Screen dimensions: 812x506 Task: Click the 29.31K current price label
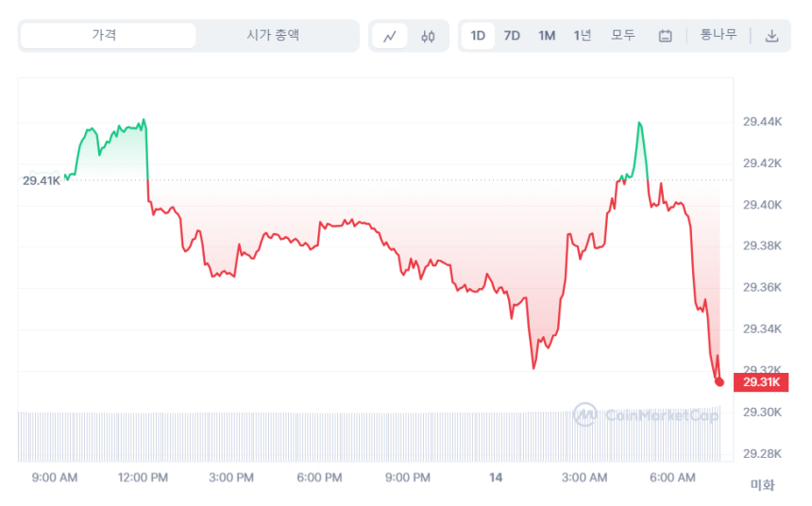point(762,382)
